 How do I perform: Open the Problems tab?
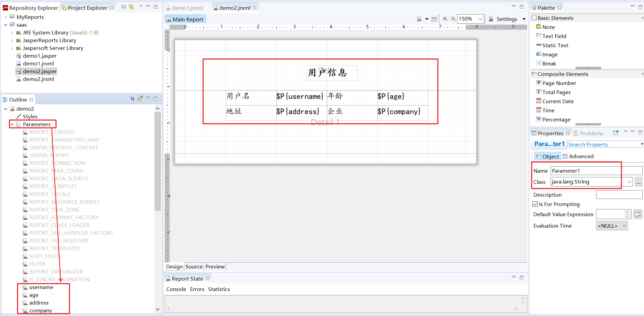(x=588, y=133)
